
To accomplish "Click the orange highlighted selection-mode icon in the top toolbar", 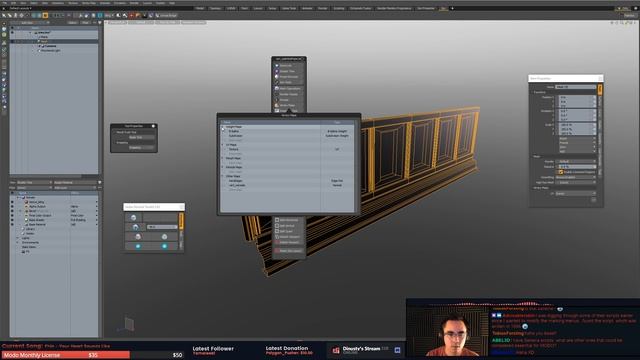I will [45, 16].
